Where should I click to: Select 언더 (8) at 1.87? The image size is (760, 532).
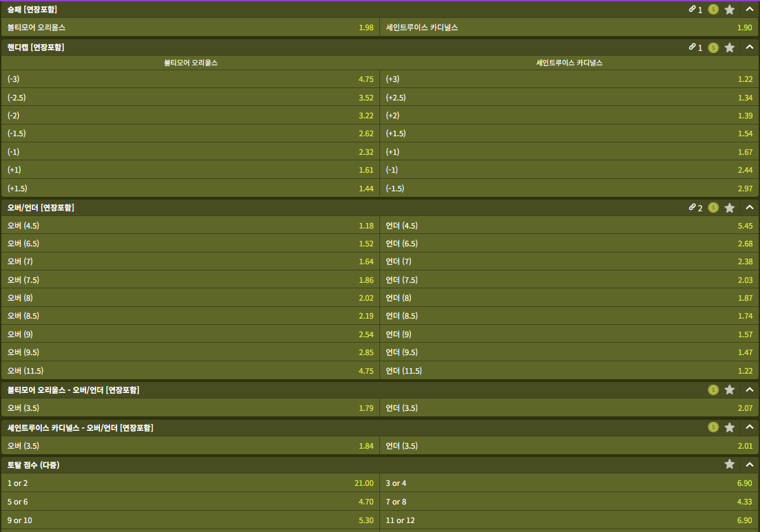coord(569,298)
